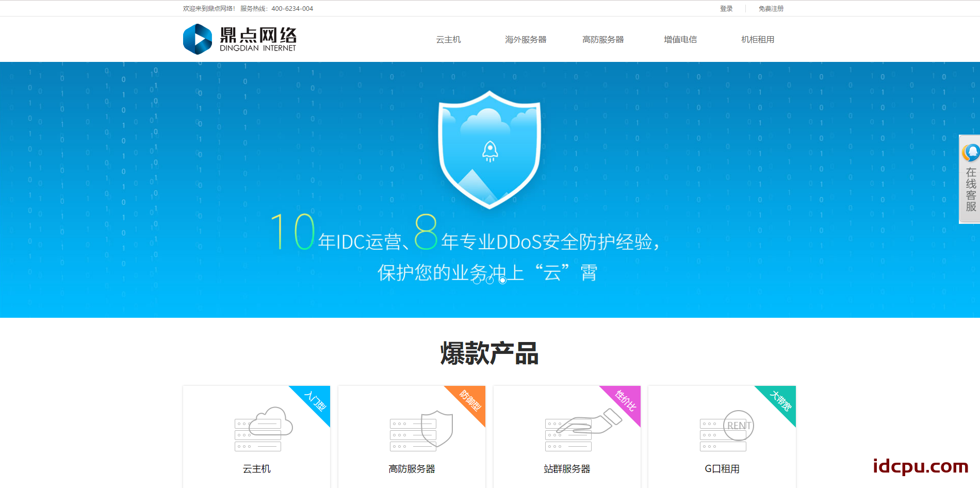This screenshot has height=488, width=980.
Task: Click the 云主机 cloud server icon
Action: pyautogui.click(x=264, y=429)
